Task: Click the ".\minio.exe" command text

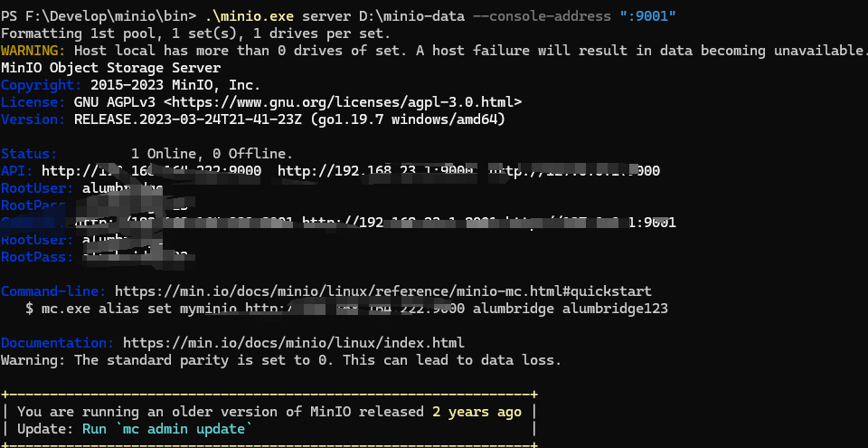Action: pos(249,16)
